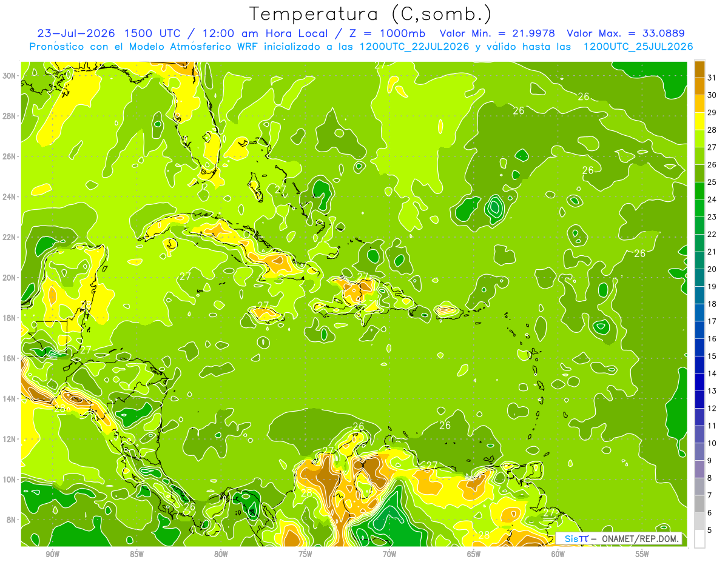
Task: Click the '60W' longitude axis label
Action: coord(558,554)
